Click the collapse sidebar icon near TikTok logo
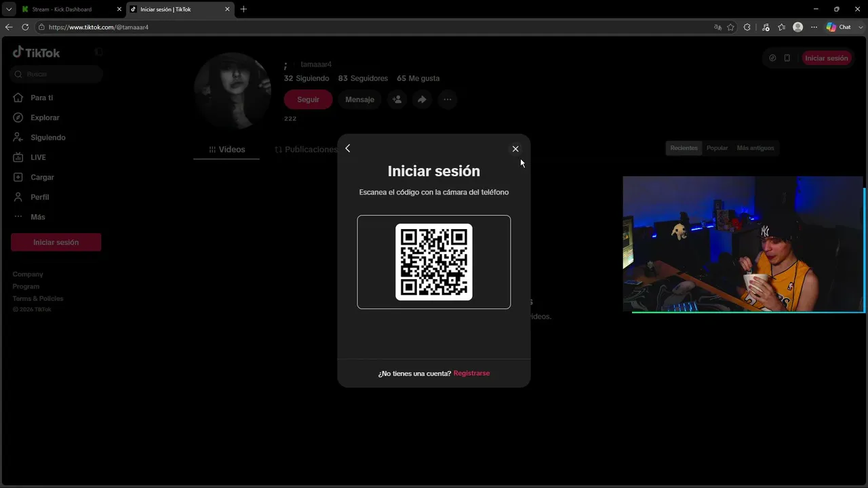 [98, 52]
